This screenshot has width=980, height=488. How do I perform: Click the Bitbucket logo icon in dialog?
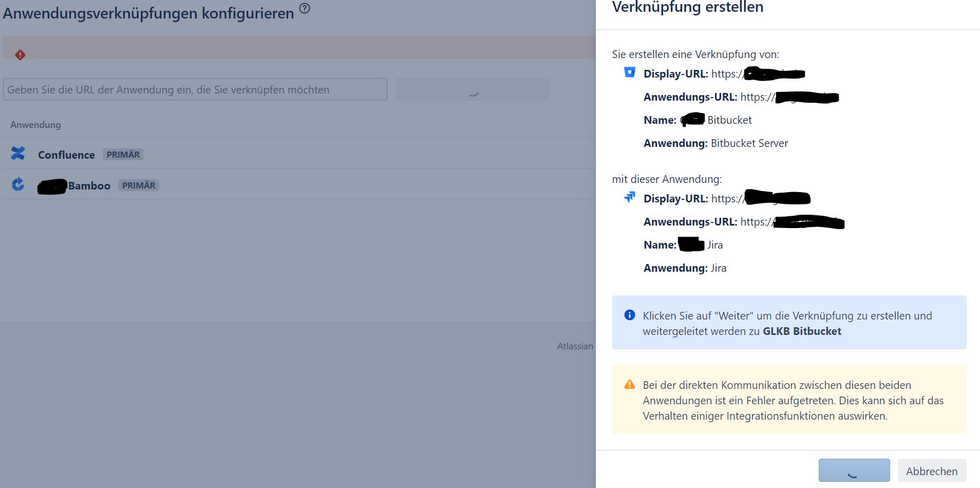pyautogui.click(x=629, y=72)
